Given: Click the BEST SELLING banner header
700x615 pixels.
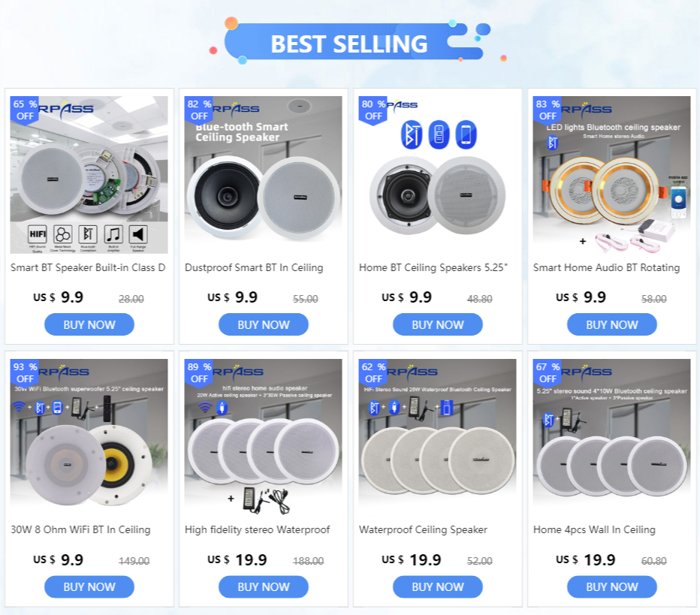Looking at the screenshot, I should coord(349,44).
